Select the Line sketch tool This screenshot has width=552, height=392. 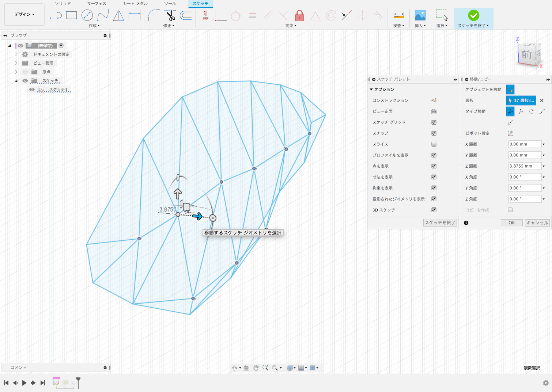tap(56, 15)
